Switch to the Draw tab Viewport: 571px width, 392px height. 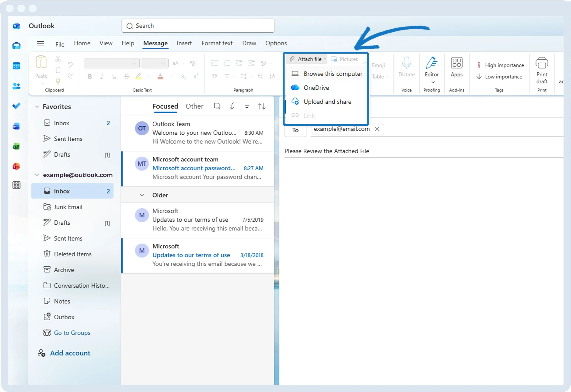pyautogui.click(x=249, y=43)
